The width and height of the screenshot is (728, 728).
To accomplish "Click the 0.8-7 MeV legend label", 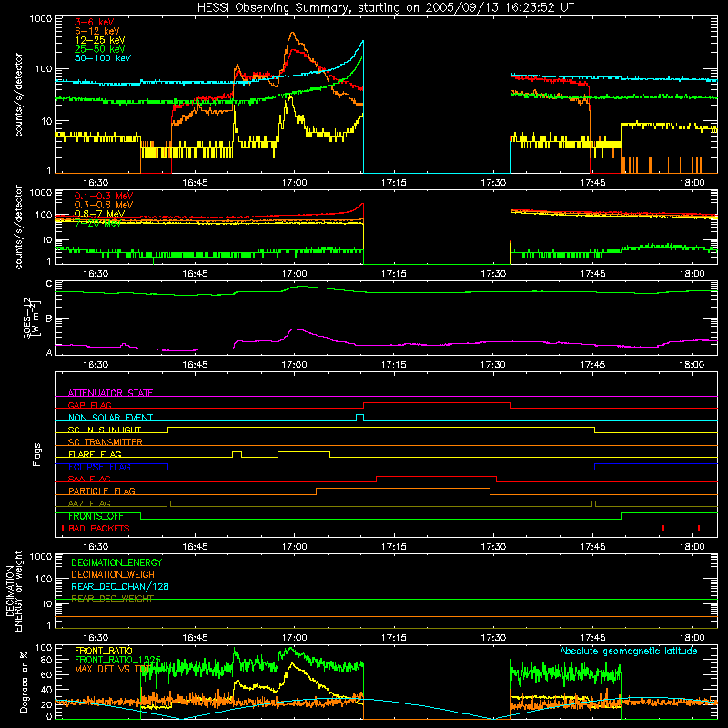I will pyautogui.click(x=99, y=214).
